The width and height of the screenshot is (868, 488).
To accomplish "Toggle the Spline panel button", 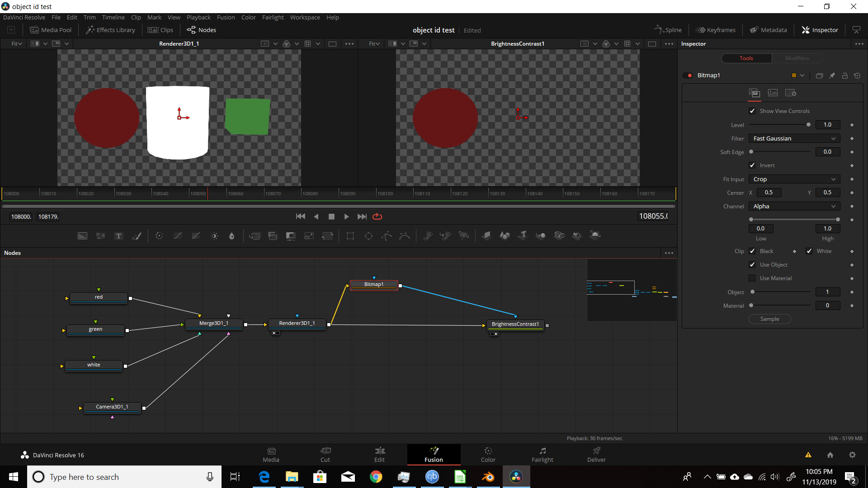I will (x=668, y=30).
